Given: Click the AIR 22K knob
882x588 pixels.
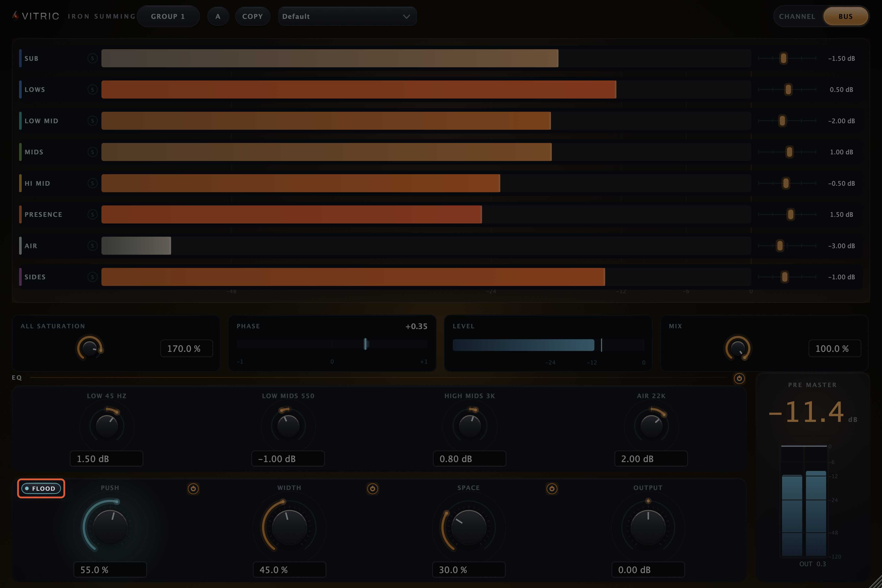Looking at the screenshot, I should coord(651,426).
